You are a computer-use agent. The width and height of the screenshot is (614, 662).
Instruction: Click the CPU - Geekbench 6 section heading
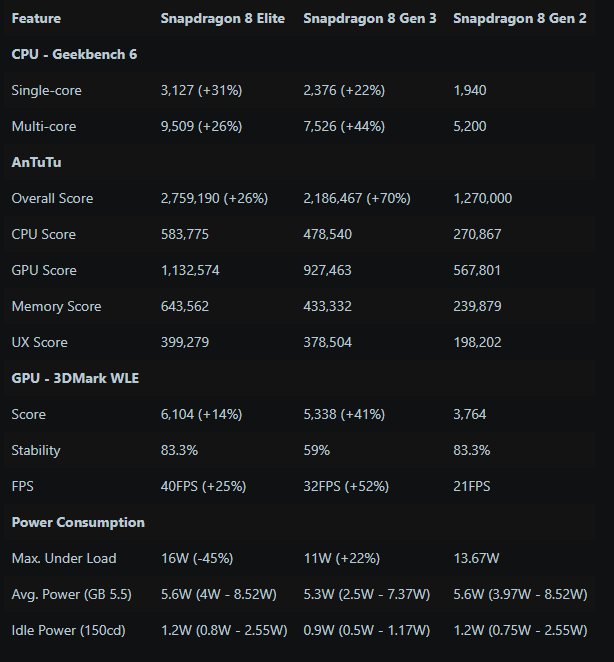tap(74, 54)
